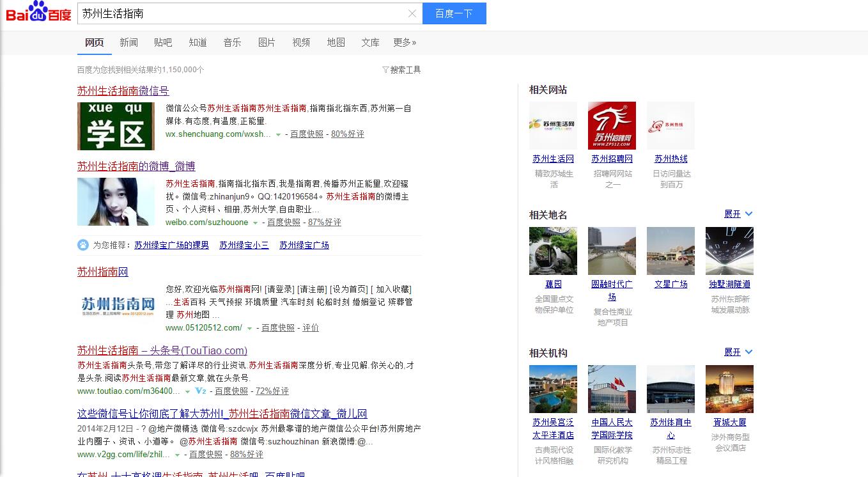The image size is (868, 477).
Task: View 百度快照 for the 05120512.com result
Action: click(x=278, y=328)
